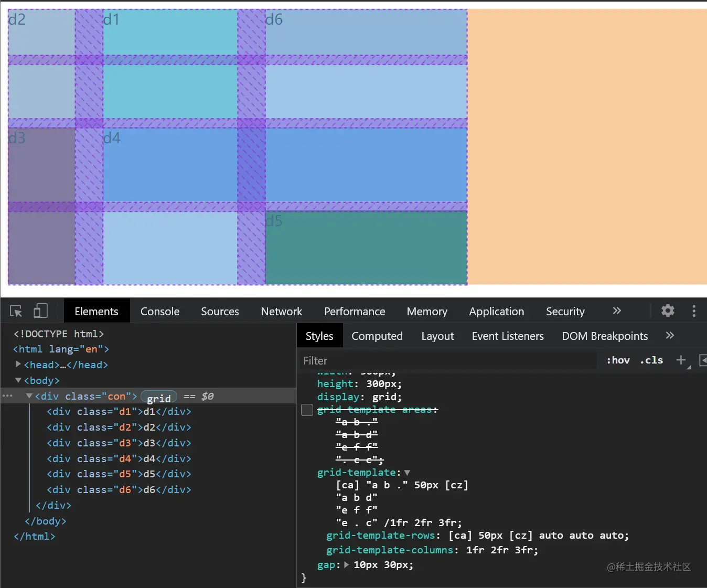This screenshot has width=707, height=588.
Task: Switch to the Computed tab
Action: click(x=377, y=336)
